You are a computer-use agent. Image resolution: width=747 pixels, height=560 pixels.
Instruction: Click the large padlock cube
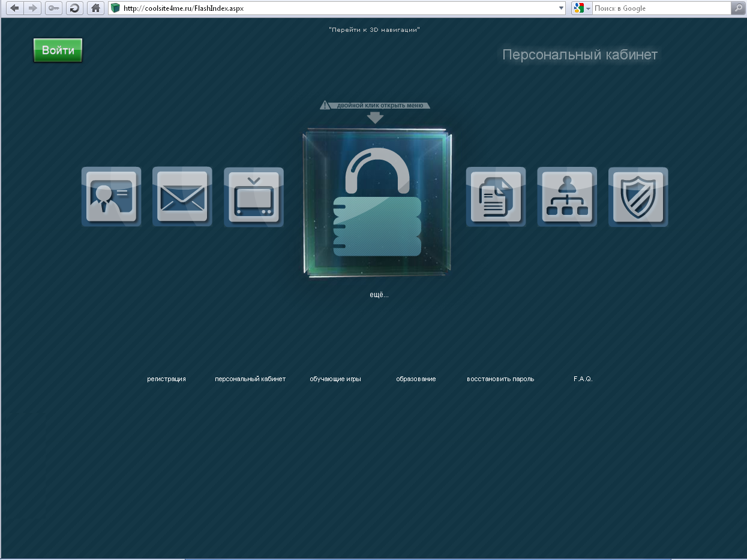point(377,204)
